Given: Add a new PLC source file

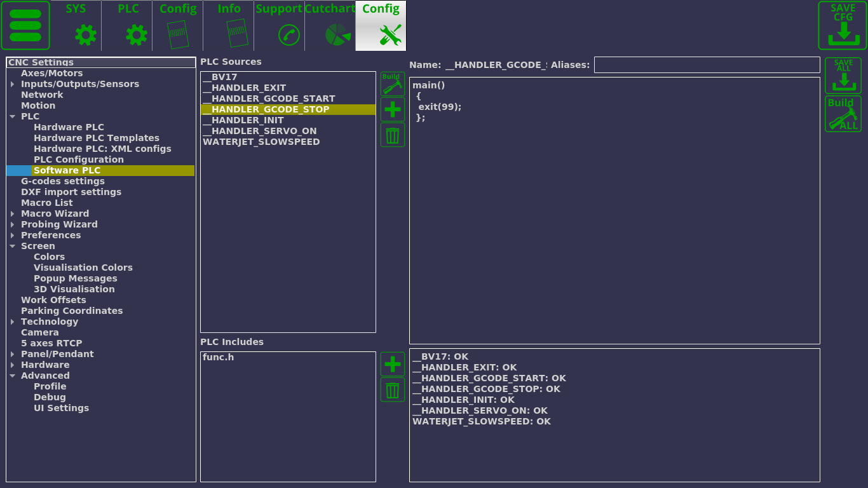Looking at the screenshot, I should coord(393,109).
